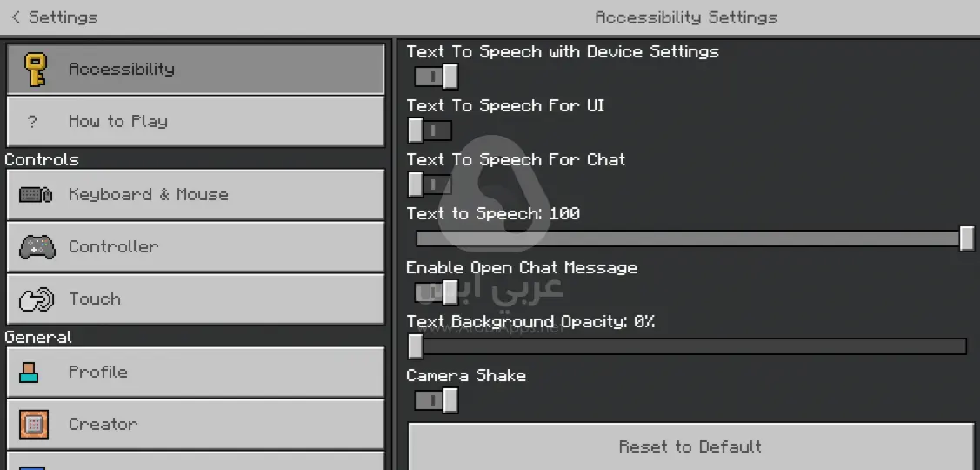
Task: Open the How to Play section
Action: (x=196, y=122)
